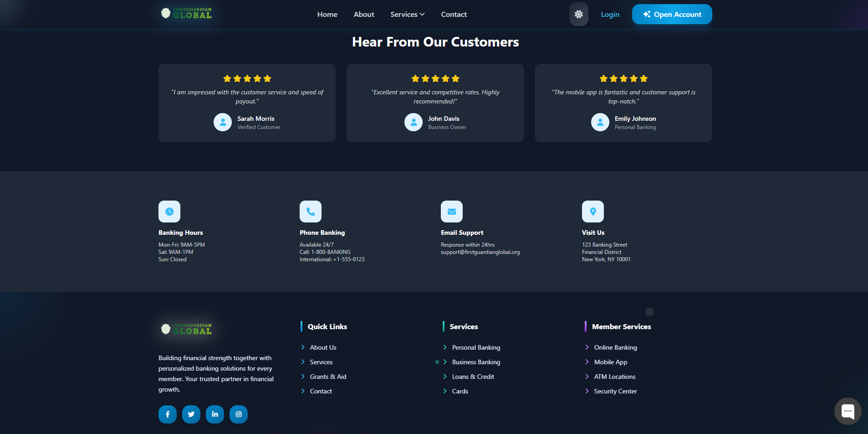Select Contact in the top navigation
The image size is (868, 434).
(454, 14)
